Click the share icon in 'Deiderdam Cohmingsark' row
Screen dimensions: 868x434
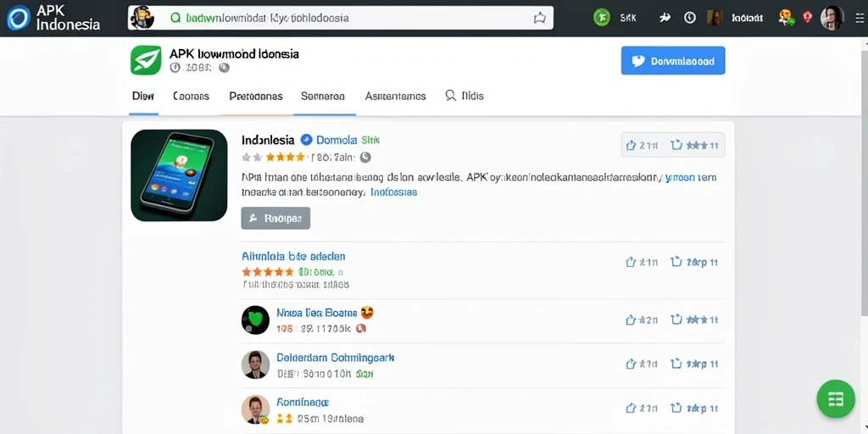(x=676, y=364)
